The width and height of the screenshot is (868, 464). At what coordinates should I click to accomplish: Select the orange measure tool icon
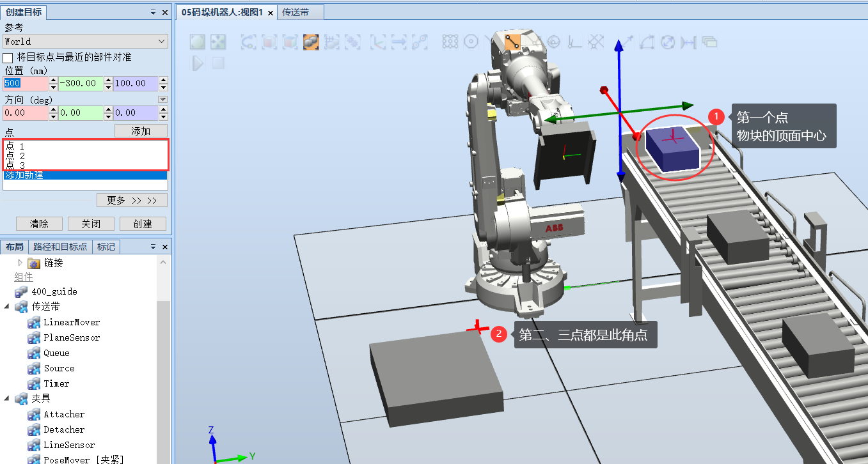pos(512,42)
